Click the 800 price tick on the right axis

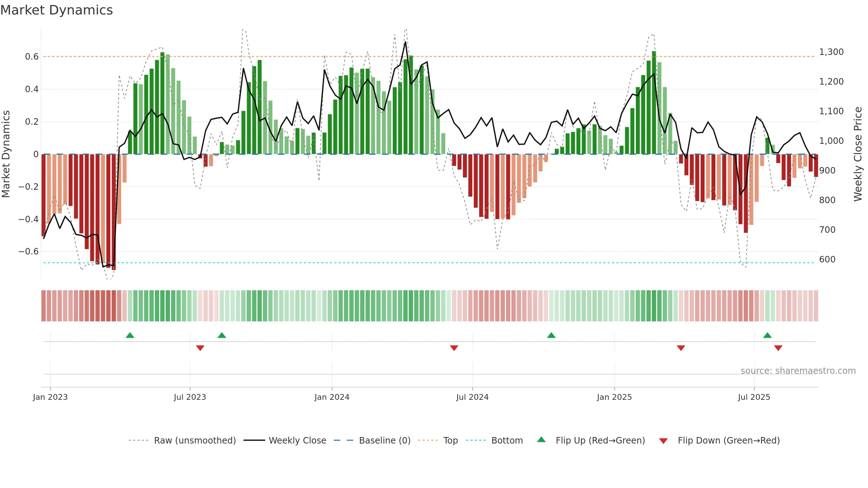827,200
